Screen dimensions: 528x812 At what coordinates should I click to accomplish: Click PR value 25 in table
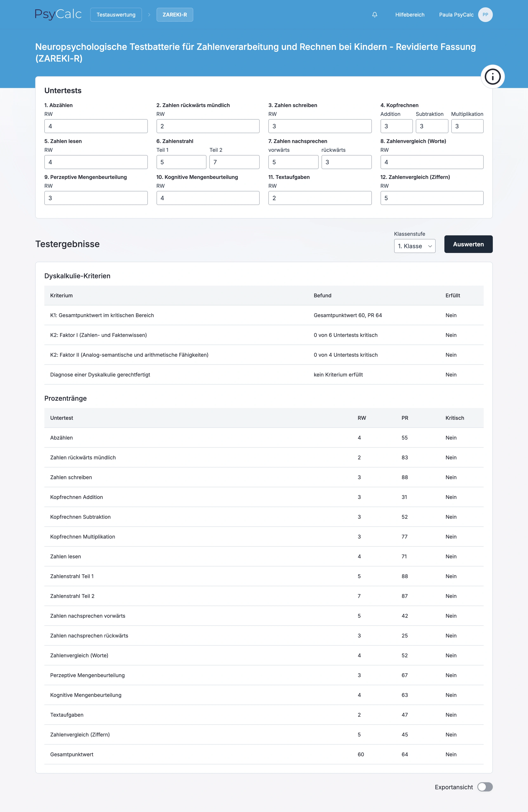pyautogui.click(x=404, y=636)
